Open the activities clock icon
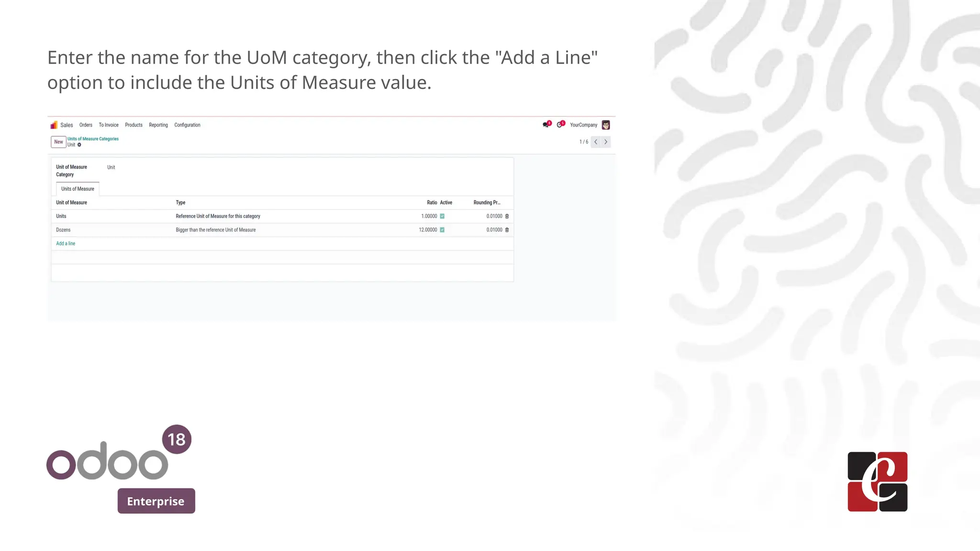Image resolution: width=980 pixels, height=551 pixels. (560, 125)
